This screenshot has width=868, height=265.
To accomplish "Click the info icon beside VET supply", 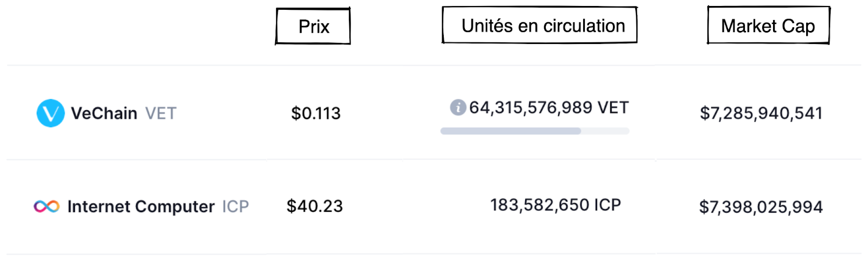I will (x=458, y=108).
